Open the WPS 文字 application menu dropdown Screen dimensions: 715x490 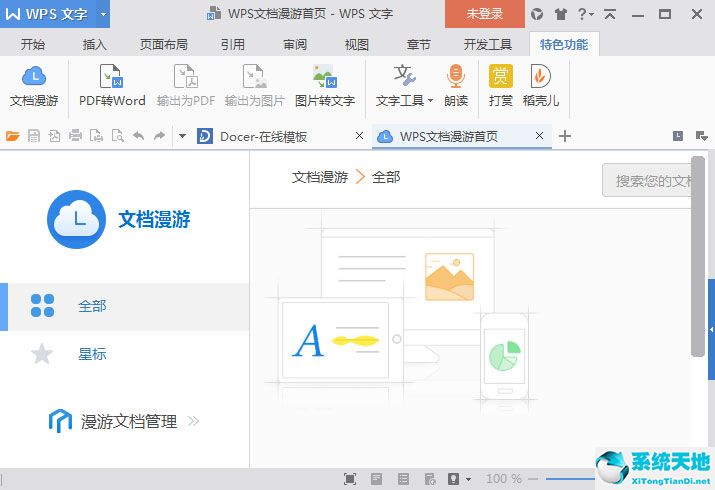click(x=104, y=14)
